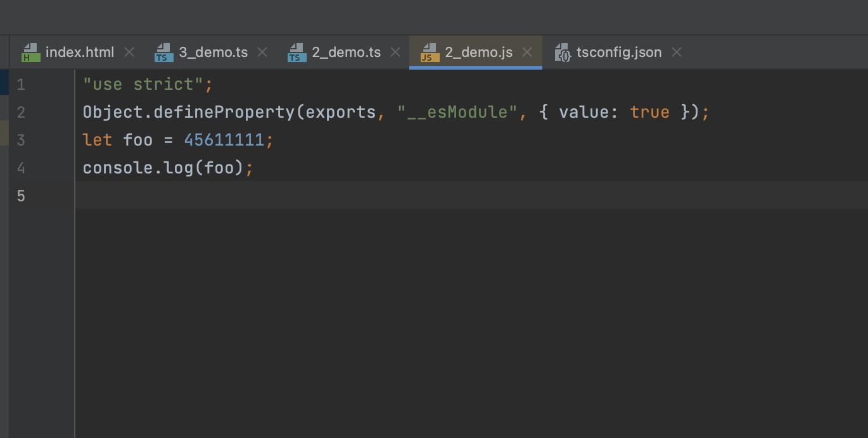
Task: Close the index.html tab
Action: [x=129, y=53]
